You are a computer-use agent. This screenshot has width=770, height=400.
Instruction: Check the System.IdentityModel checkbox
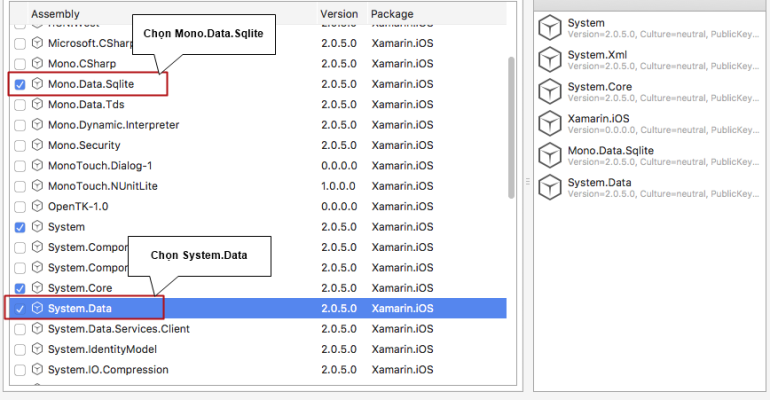(20, 350)
